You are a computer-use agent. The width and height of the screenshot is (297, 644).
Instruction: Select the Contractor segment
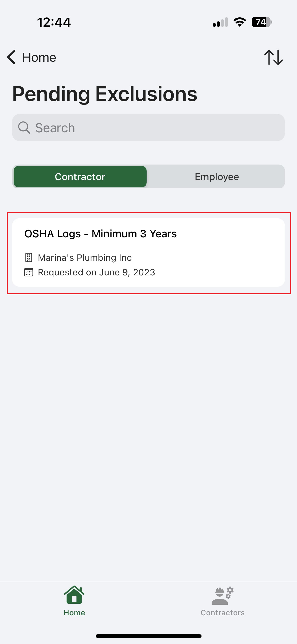[80, 177]
